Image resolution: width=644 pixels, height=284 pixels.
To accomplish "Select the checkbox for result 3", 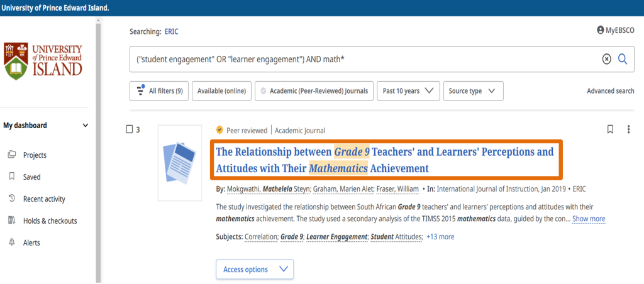I will click(x=130, y=129).
